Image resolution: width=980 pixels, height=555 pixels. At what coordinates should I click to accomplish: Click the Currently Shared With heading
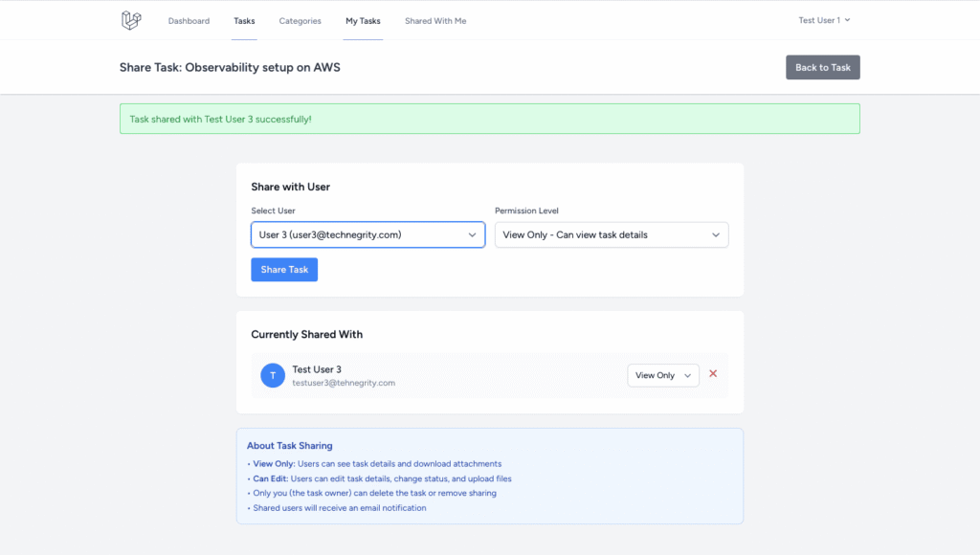coord(306,335)
